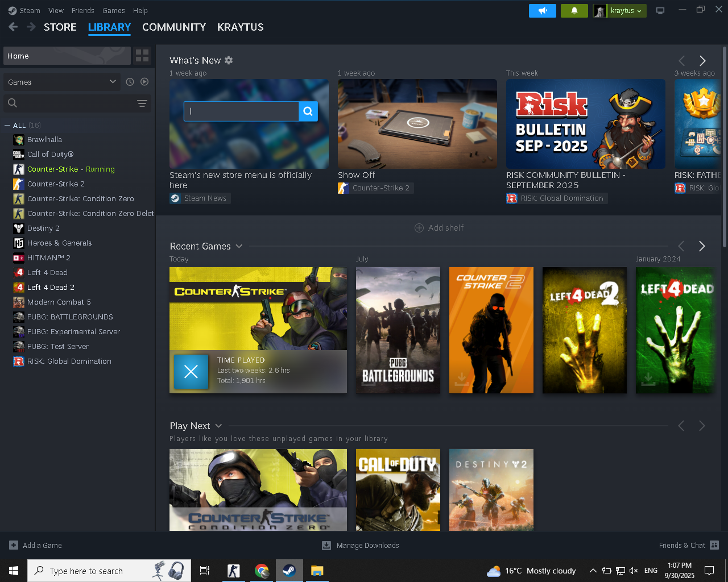Toggle the ready to play filter

pos(144,82)
